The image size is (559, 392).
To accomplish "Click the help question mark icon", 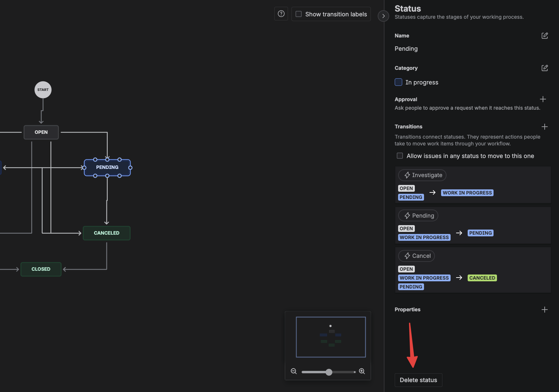I will coord(281,14).
